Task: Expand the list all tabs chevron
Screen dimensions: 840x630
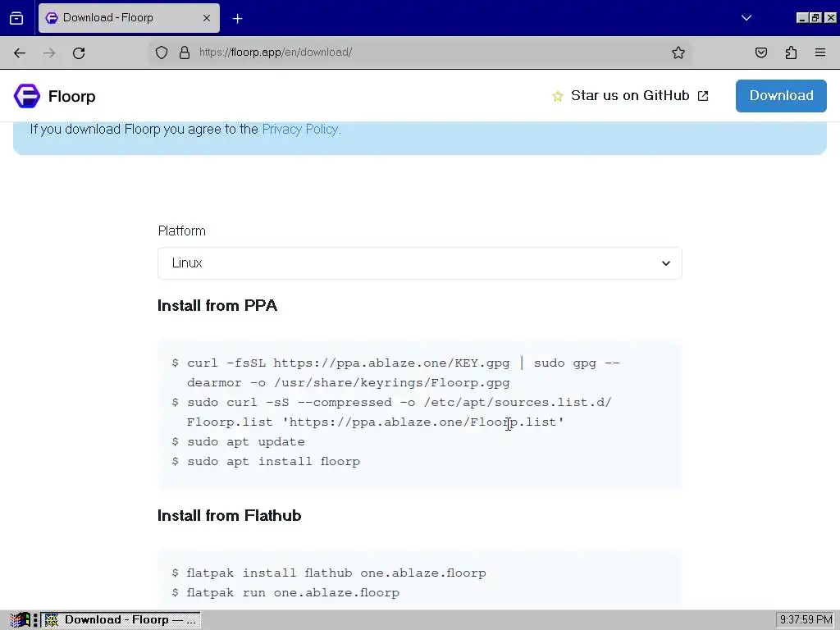Action: click(746, 18)
